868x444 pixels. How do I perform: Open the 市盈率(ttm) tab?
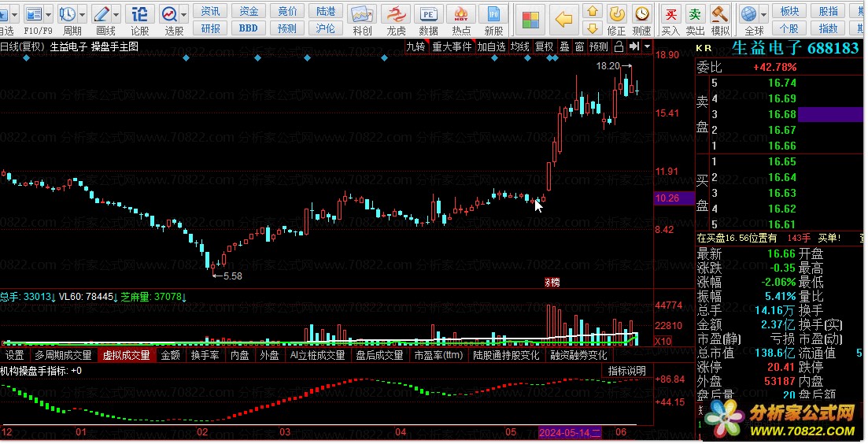tap(438, 355)
